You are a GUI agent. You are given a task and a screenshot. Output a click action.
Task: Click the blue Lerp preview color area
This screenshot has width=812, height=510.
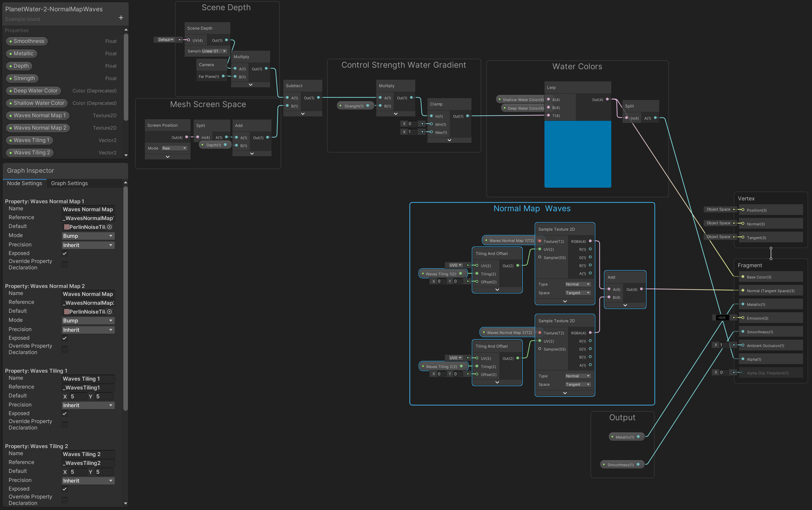[x=577, y=154]
